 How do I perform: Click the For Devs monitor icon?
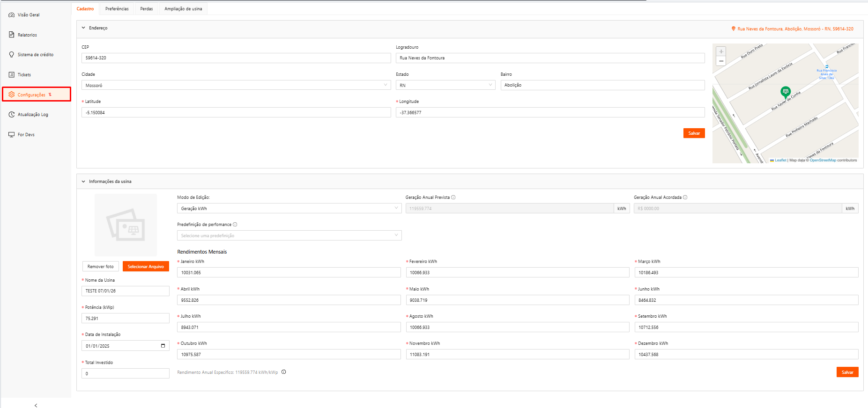(x=12, y=135)
